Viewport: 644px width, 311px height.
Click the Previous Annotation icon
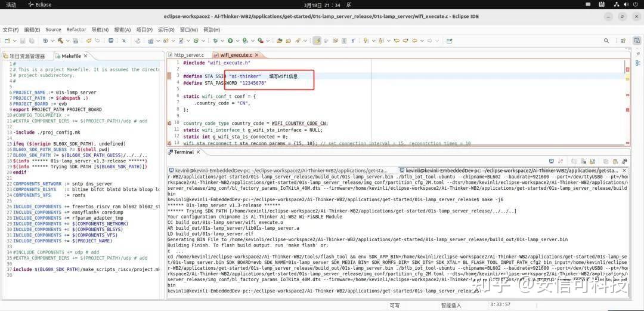[381, 41]
